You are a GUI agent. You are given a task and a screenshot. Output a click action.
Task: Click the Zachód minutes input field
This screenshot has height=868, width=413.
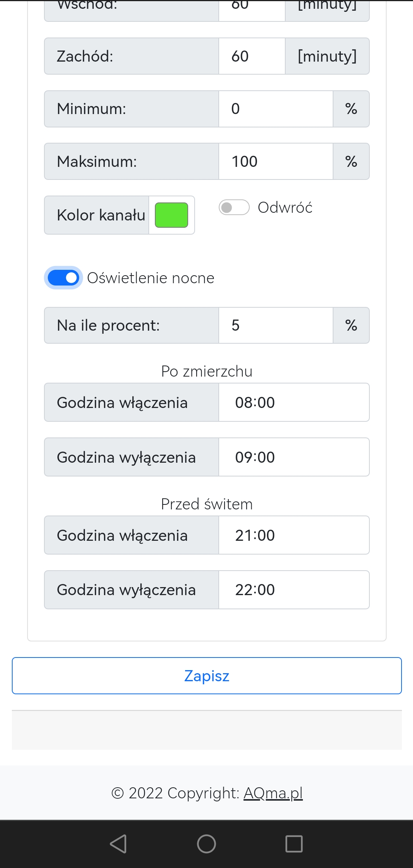tap(252, 56)
